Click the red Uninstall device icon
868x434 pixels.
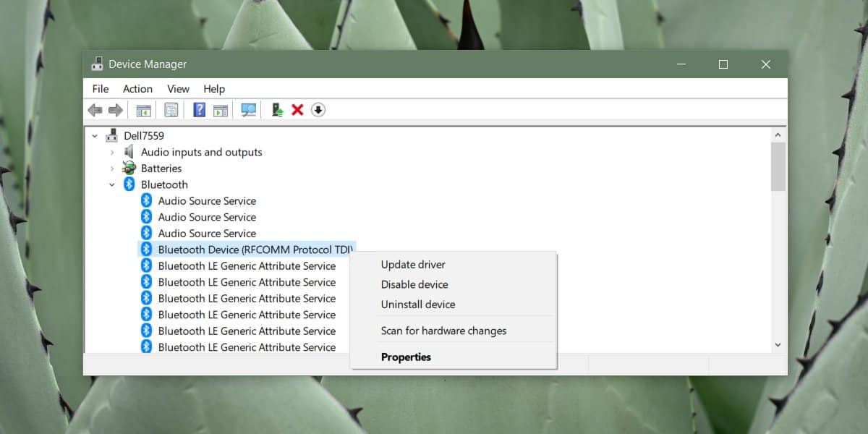pos(298,109)
